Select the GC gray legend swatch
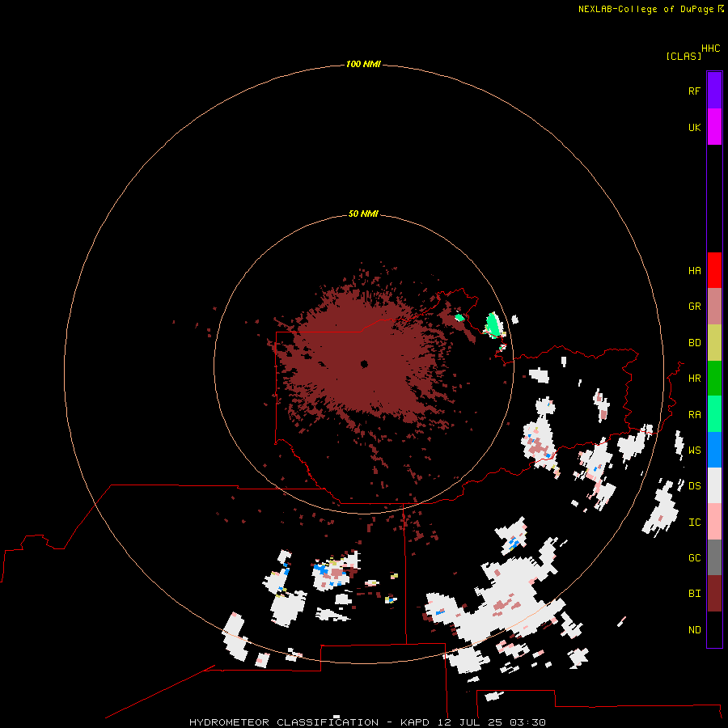Screen dimensions: 728x728 coord(714,557)
